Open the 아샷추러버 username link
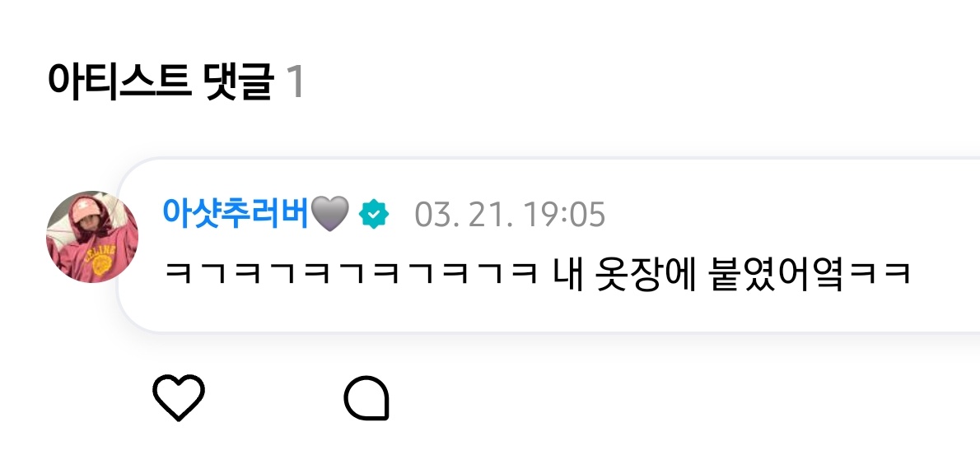980x450 pixels. pos(236,213)
